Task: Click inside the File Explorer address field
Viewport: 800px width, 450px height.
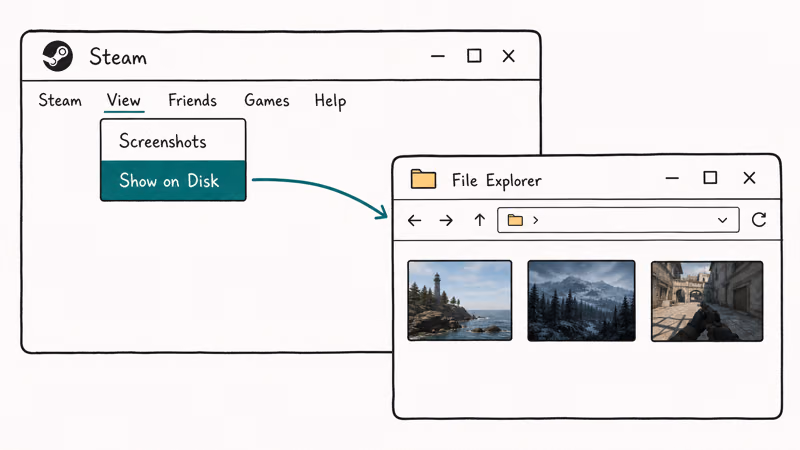Action: tap(618, 220)
